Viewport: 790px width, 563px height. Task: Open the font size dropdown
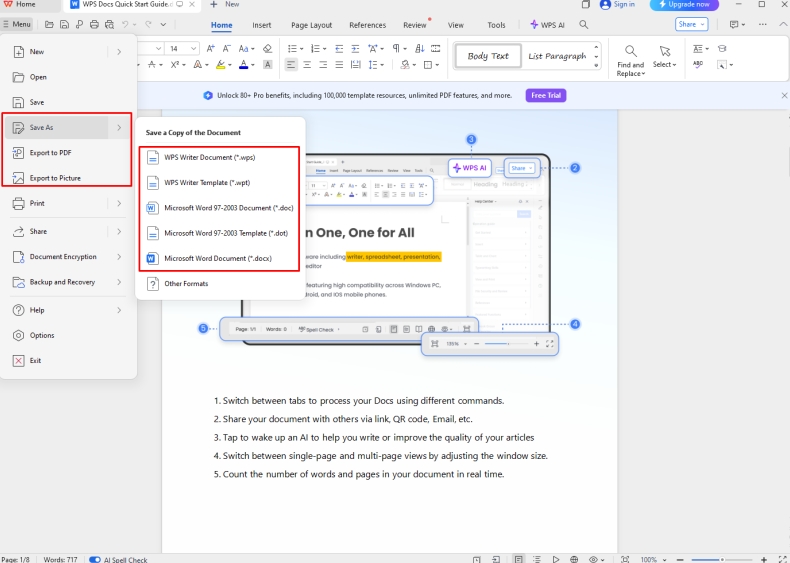[194, 48]
